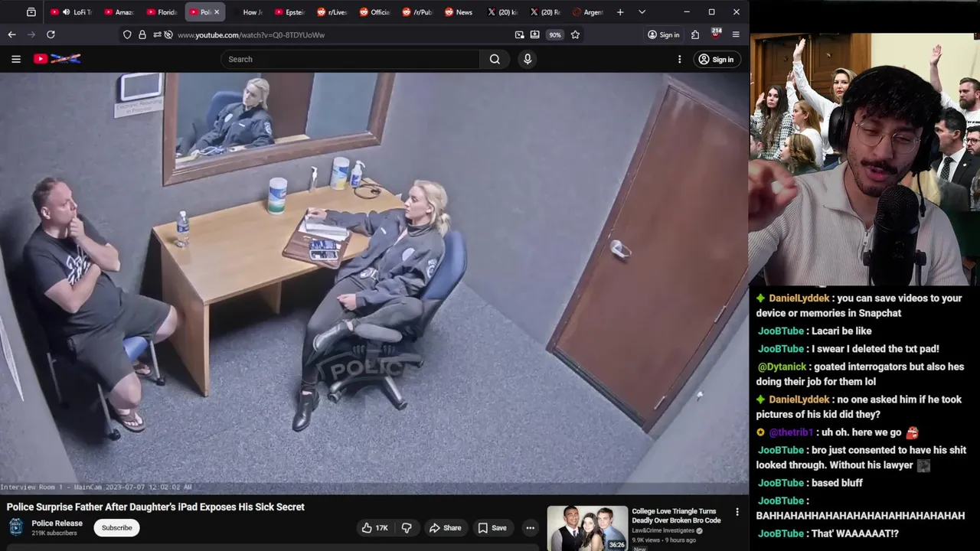This screenshot has height=551, width=980.
Task: Search with your voice microphone icon
Action: click(527, 59)
